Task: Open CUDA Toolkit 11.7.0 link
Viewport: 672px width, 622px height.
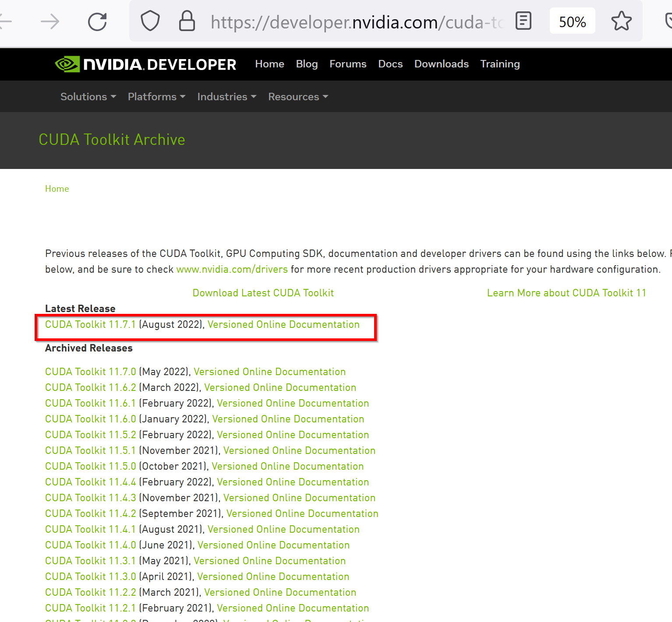Action: click(91, 372)
